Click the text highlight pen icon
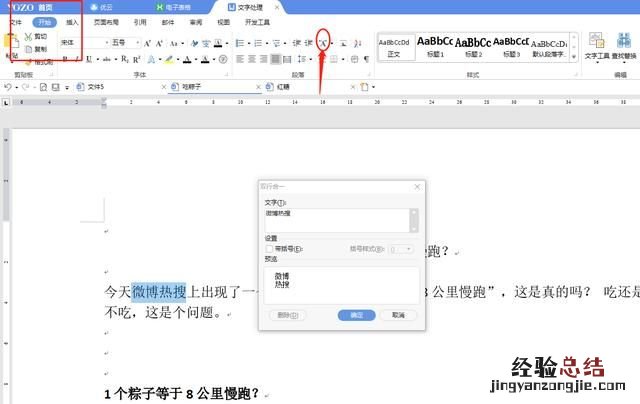 (169, 59)
